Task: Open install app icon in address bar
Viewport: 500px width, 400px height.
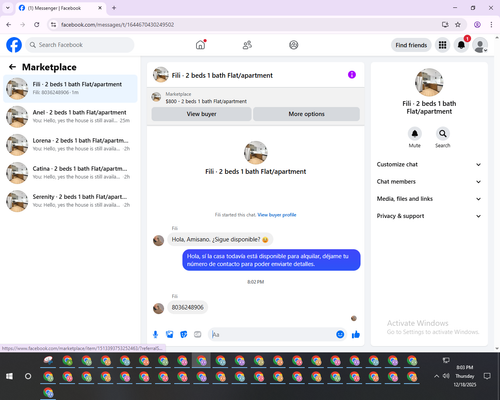Action: pos(445,25)
